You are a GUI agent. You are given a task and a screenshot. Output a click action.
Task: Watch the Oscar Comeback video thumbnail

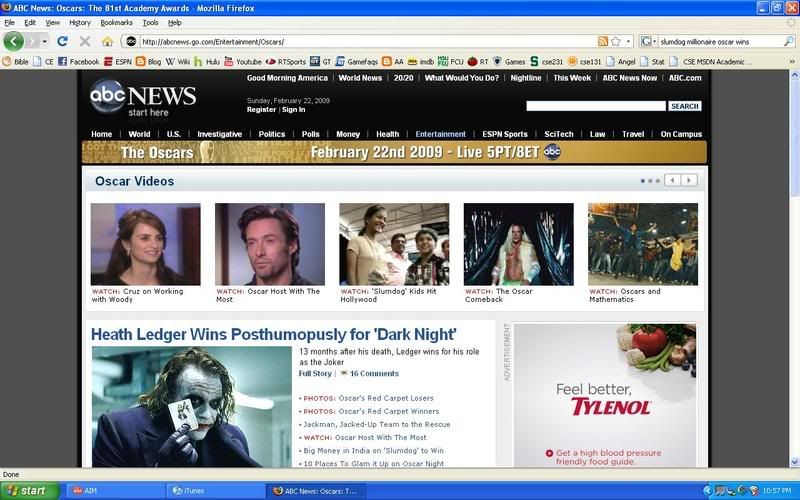point(518,244)
